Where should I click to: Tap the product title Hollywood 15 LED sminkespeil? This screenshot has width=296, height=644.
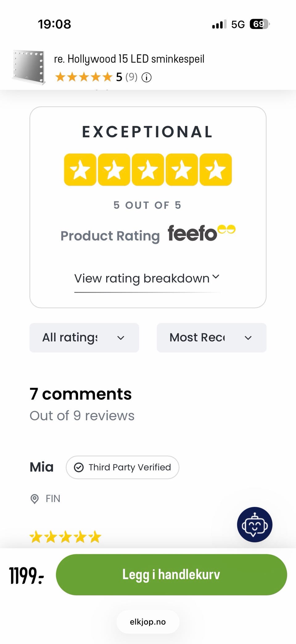click(129, 59)
